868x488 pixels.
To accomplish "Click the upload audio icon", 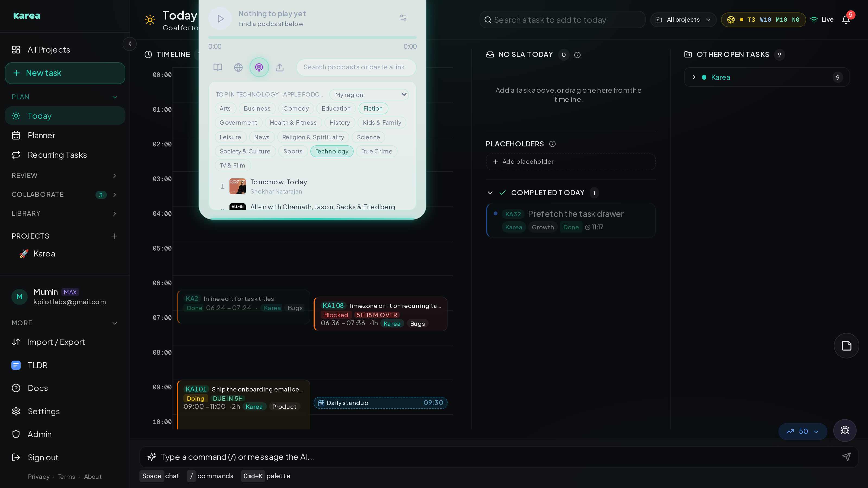I will point(280,67).
